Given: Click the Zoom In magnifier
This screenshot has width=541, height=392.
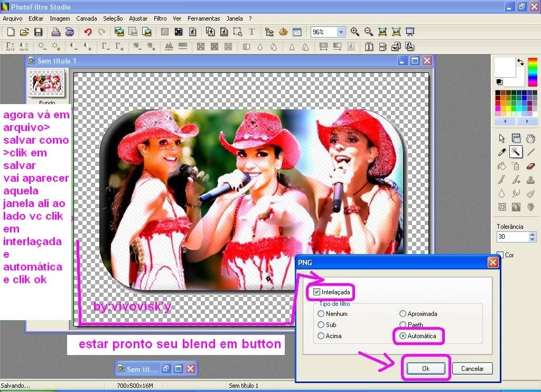Looking at the screenshot, I should [x=355, y=32].
